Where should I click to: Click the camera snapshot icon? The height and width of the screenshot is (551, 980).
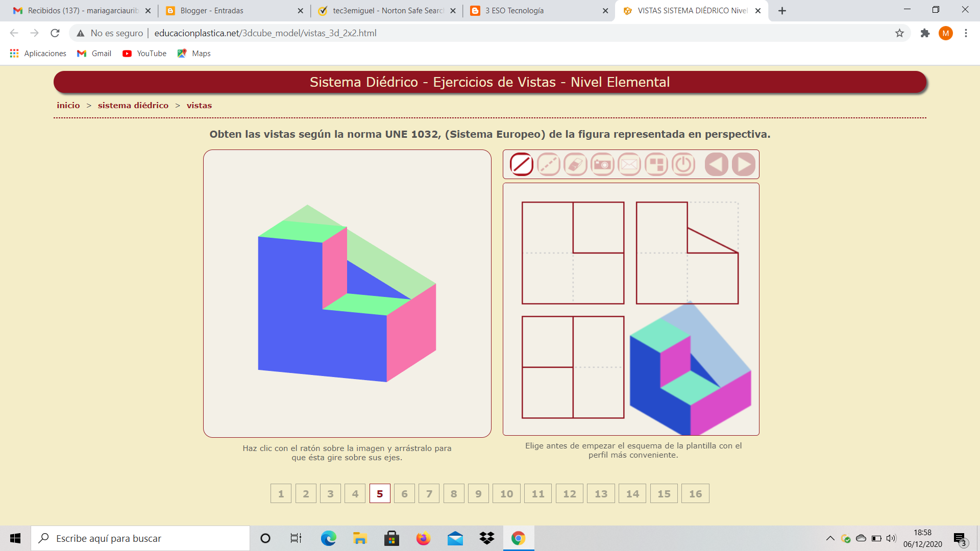pyautogui.click(x=602, y=165)
